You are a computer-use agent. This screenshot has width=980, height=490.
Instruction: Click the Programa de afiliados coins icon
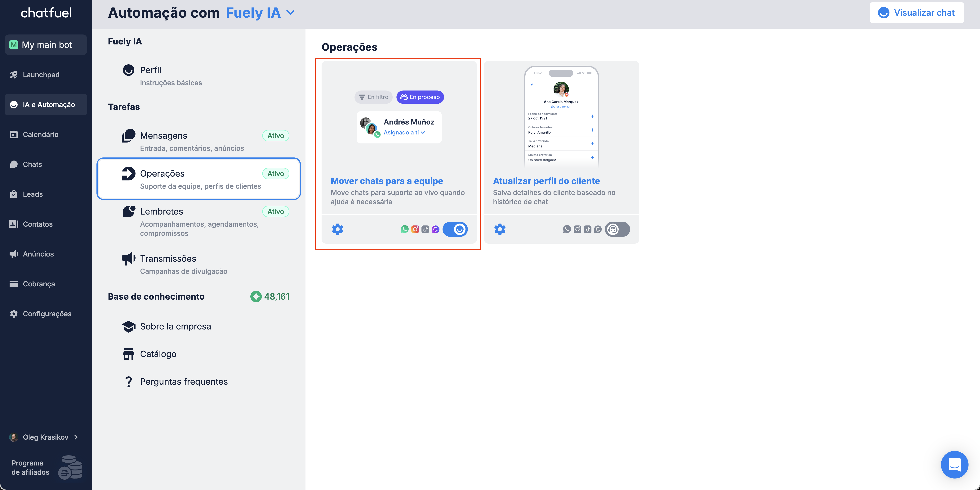(70, 467)
